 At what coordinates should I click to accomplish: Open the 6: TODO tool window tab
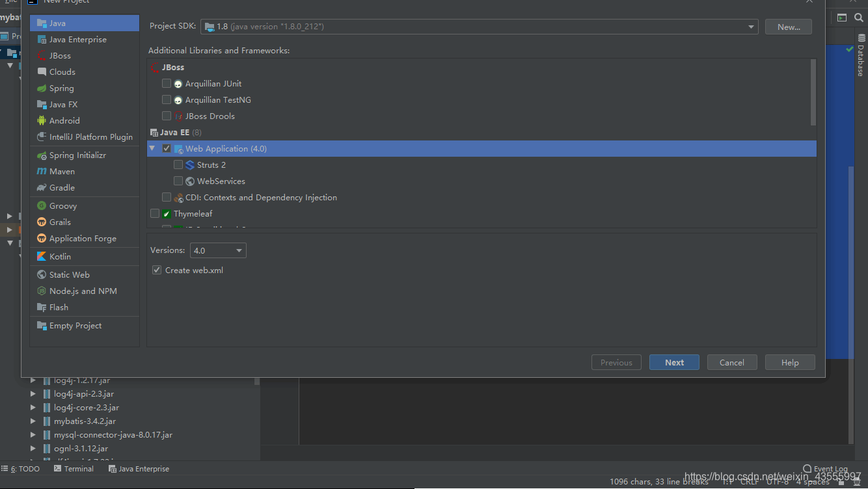[x=21, y=469]
